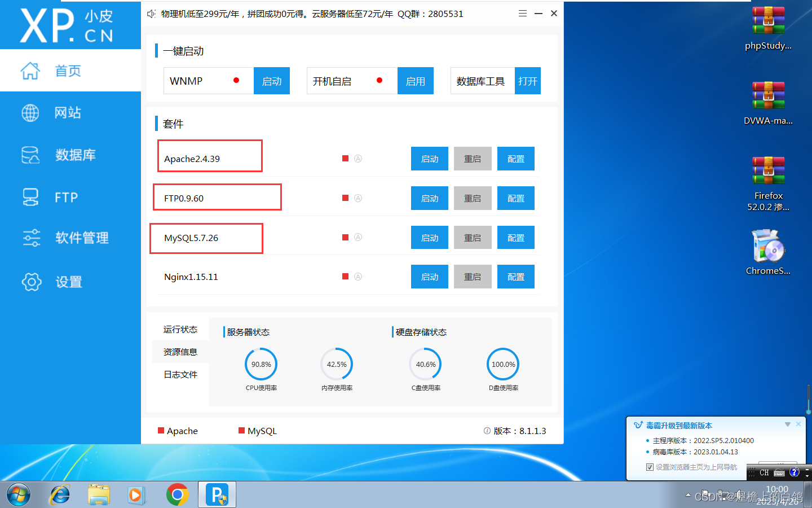
Task: Open FTP0.9.60 configuration
Action: [516, 198]
